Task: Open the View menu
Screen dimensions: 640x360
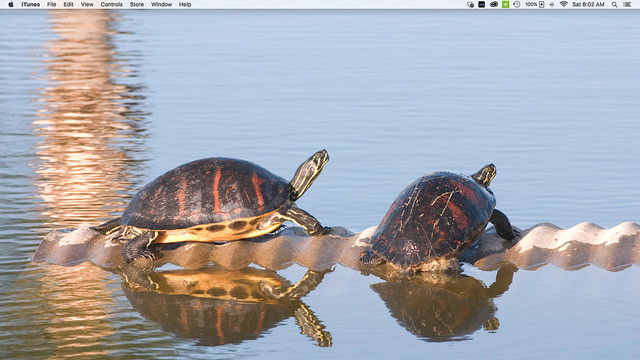Action: (87, 4)
